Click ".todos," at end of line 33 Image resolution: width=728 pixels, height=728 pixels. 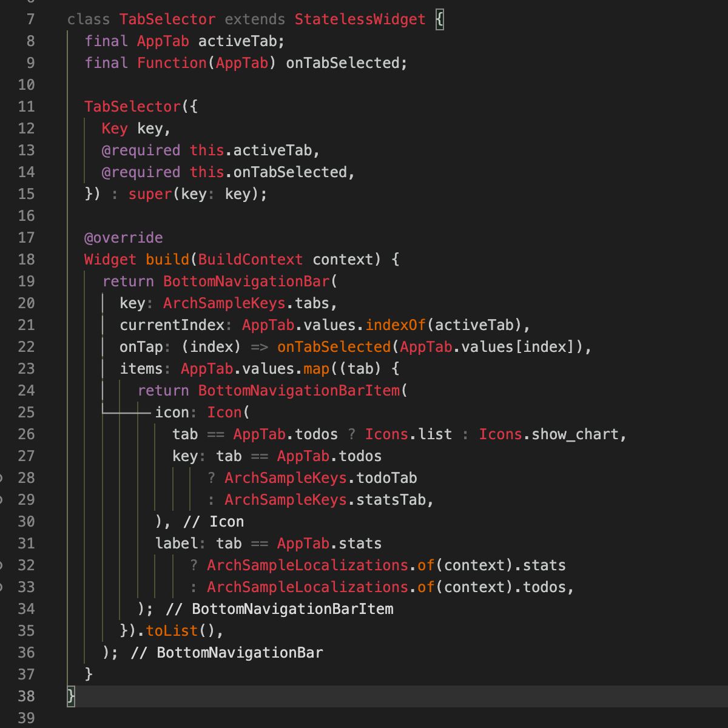click(544, 587)
